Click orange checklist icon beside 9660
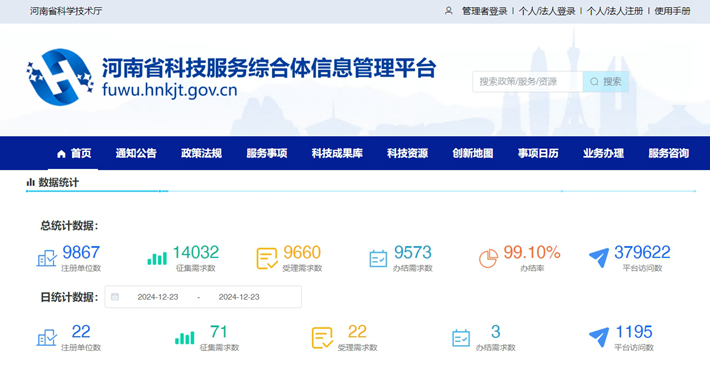This screenshot has height=370, width=710. coord(267,259)
